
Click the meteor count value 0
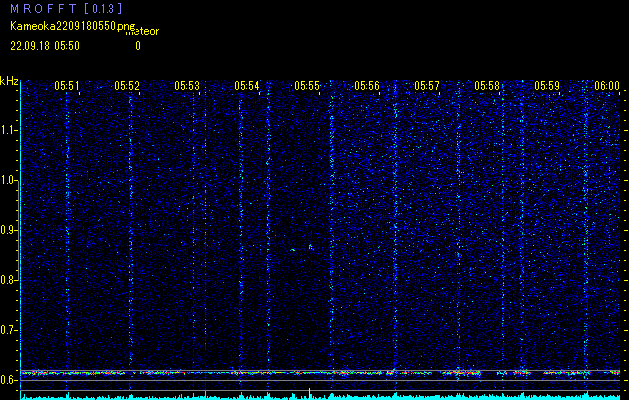tap(138, 46)
